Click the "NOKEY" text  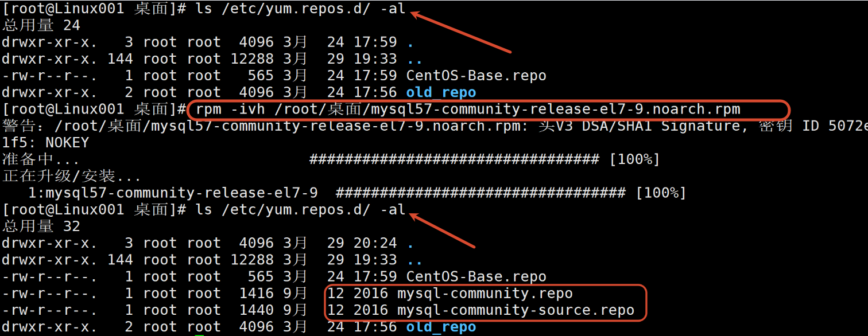67,142
